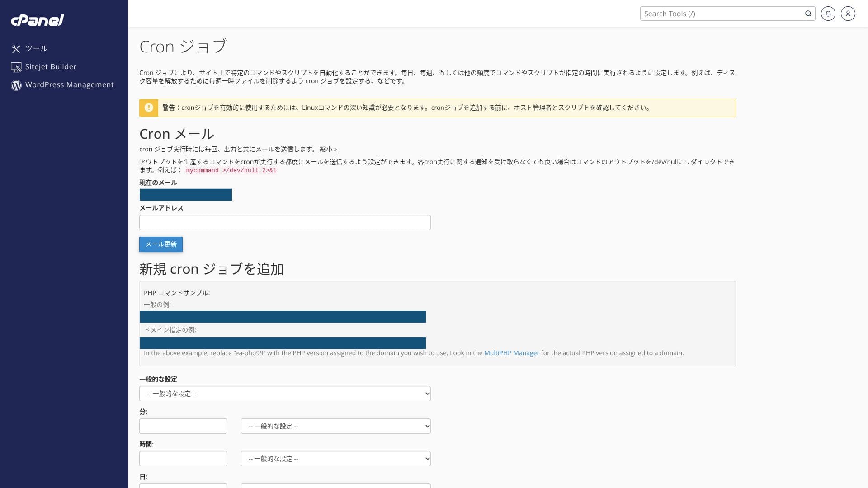Viewport: 868px width, 488px height.
Task: Click the WordPress logo icon
Action: point(16,85)
